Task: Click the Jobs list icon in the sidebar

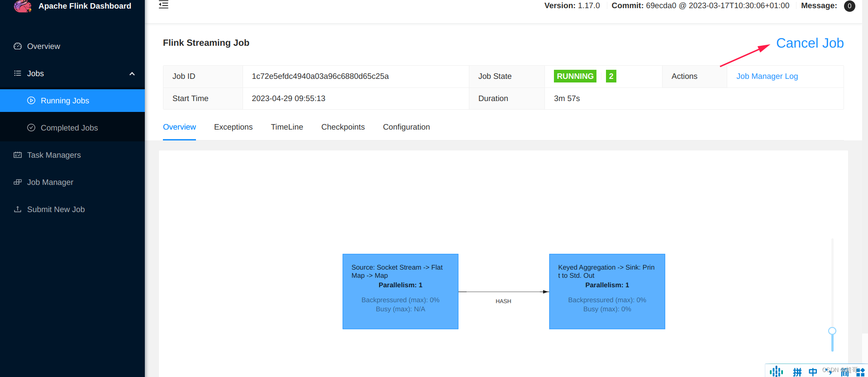Action: pos(18,73)
